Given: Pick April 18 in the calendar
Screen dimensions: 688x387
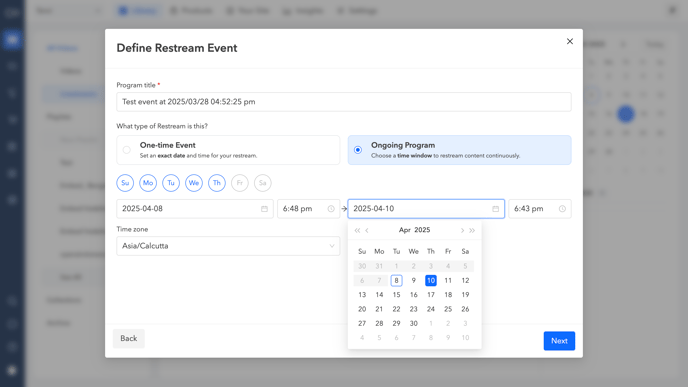Looking at the screenshot, I should pos(448,295).
